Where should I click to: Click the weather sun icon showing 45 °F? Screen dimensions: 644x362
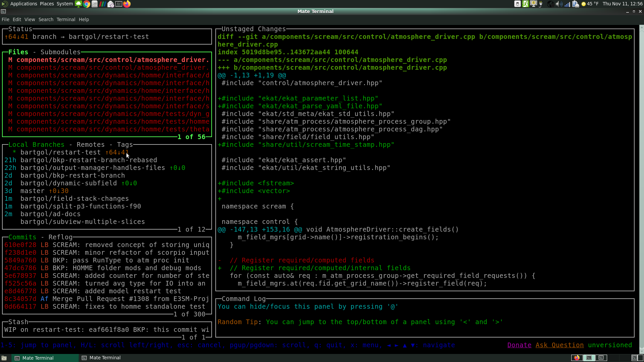[x=584, y=4]
